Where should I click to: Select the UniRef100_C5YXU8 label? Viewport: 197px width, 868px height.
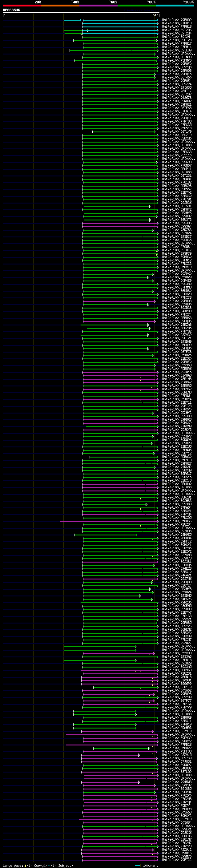click(177, 653)
